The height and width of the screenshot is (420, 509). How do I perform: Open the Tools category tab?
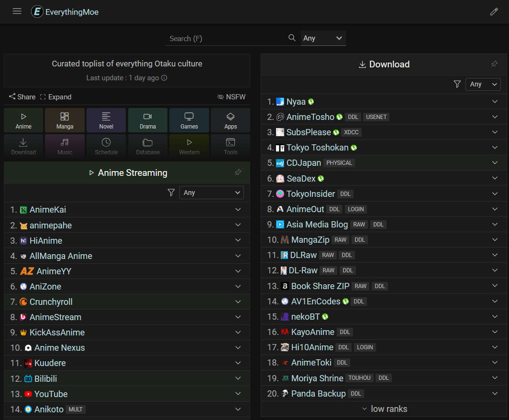(x=231, y=146)
